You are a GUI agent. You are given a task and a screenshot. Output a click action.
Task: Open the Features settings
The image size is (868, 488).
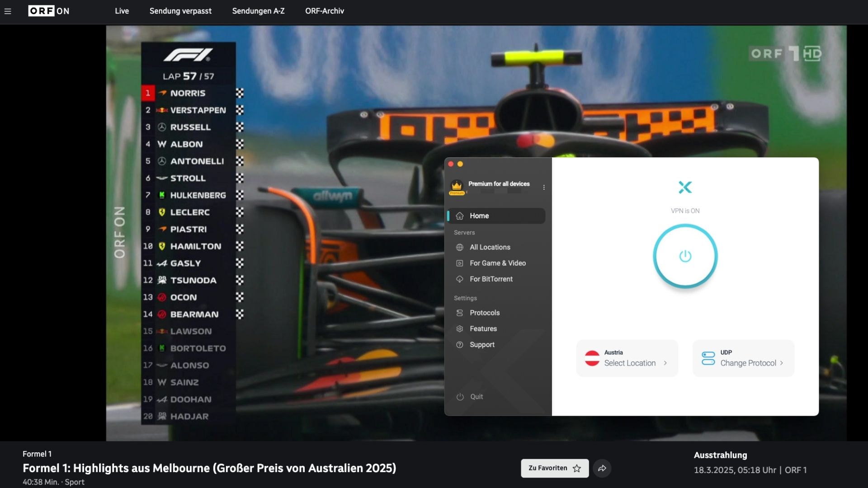click(x=483, y=328)
